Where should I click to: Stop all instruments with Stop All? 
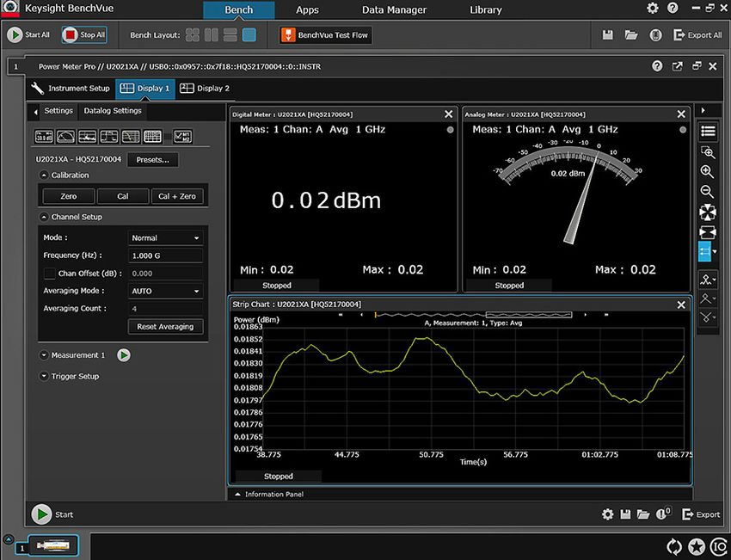84,34
